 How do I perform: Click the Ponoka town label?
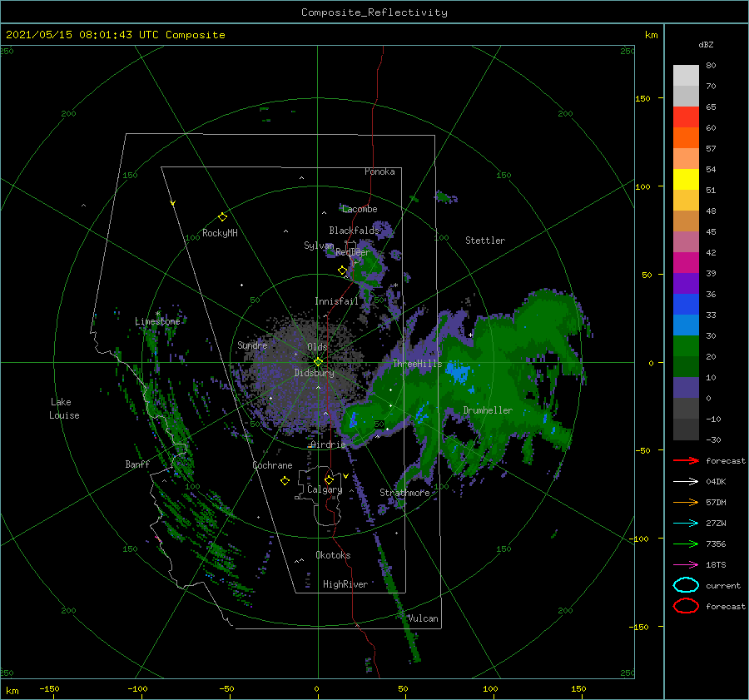[379, 171]
